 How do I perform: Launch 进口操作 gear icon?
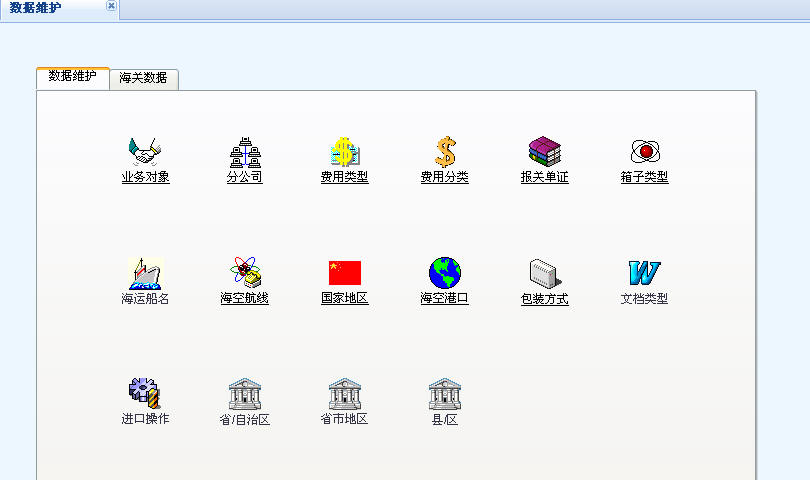(x=145, y=393)
